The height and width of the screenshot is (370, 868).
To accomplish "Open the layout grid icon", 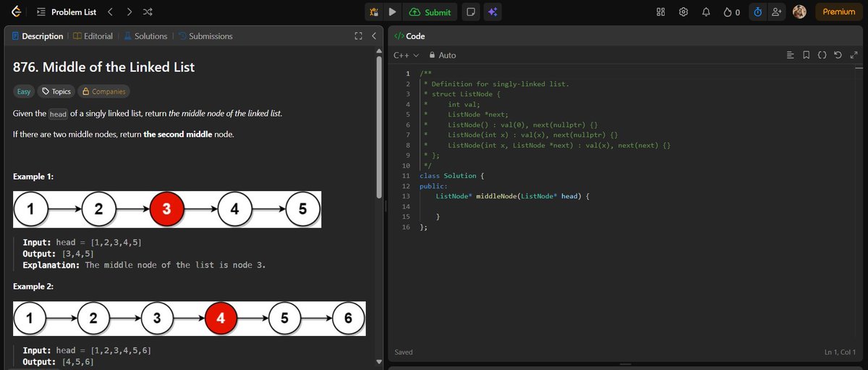I will pyautogui.click(x=660, y=12).
